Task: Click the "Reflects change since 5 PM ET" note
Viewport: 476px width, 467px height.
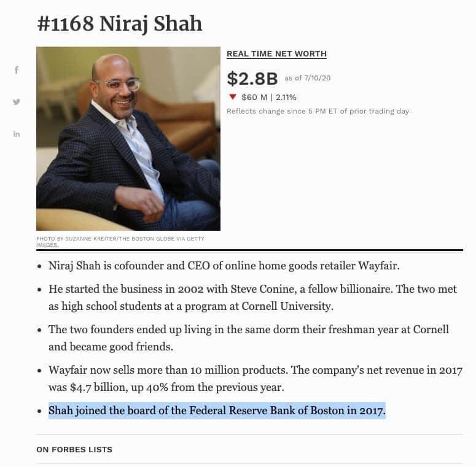Action: click(x=318, y=111)
